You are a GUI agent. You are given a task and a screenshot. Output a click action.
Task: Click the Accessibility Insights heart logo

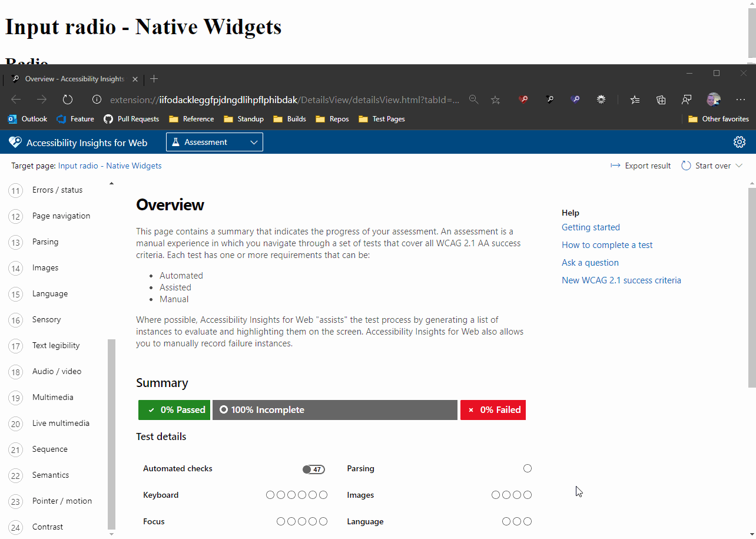click(15, 142)
